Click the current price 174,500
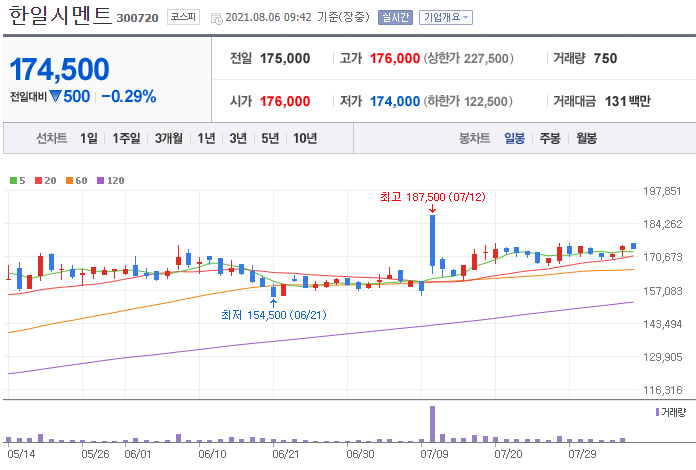Viewport: 696px width, 470px height. point(59,70)
